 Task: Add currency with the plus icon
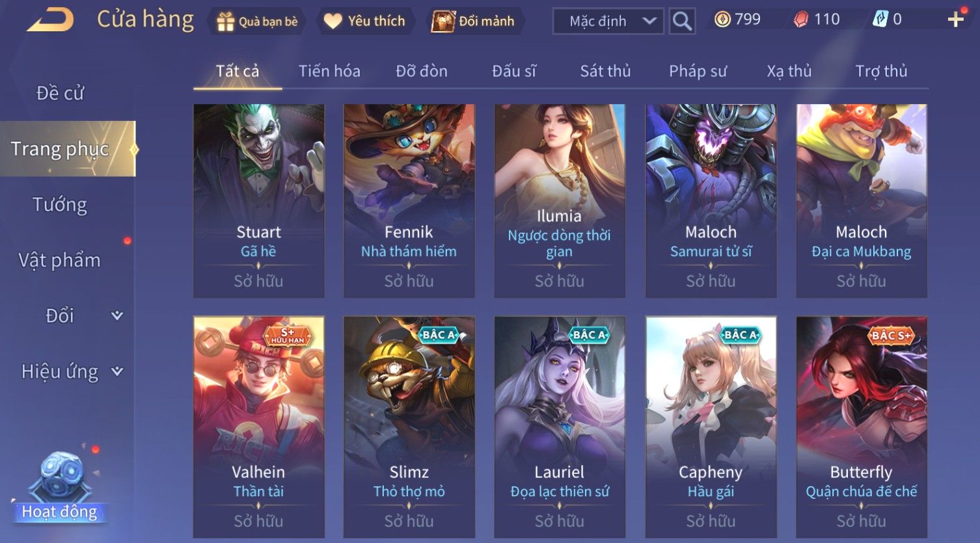pos(956,20)
